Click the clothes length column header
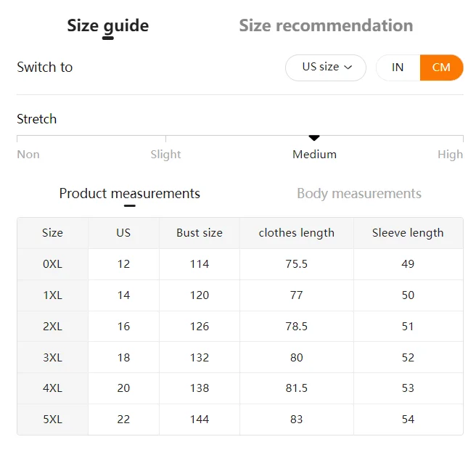This screenshot has width=476, height=450. (x=297, y=233)
